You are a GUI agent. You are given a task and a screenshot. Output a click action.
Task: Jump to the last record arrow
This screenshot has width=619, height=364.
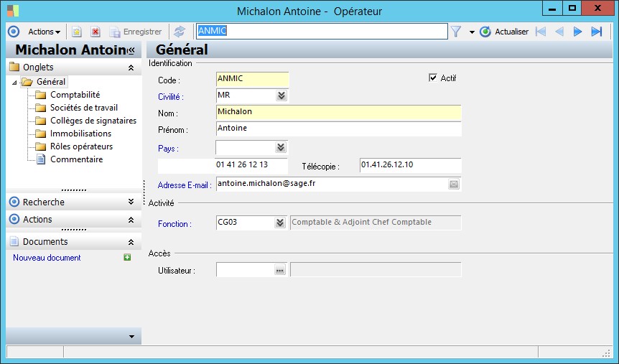click(x=596, y=32)
